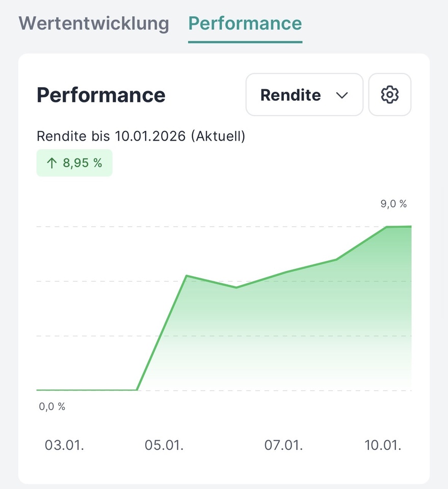448x489 pixels.
Task: Select the Performance tab
Action: 245,23
